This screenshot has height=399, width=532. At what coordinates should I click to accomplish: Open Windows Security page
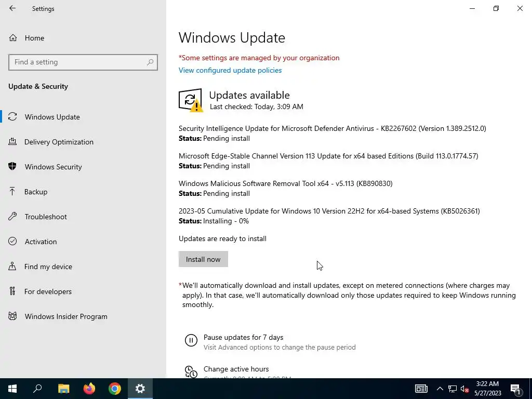[x=83, y=167]
